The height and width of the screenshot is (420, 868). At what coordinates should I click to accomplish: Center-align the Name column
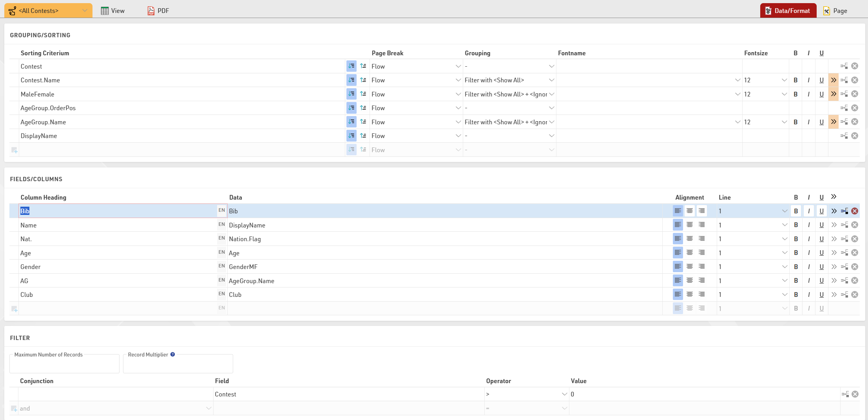pyautogui.click(x=690, y=225)
